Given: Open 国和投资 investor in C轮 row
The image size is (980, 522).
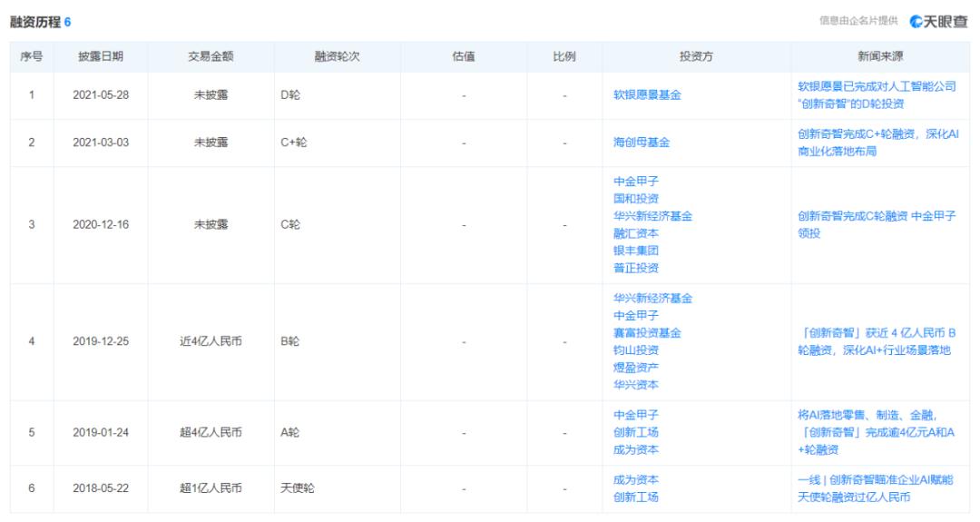Looking at the screenshot, I should point(635,199).
